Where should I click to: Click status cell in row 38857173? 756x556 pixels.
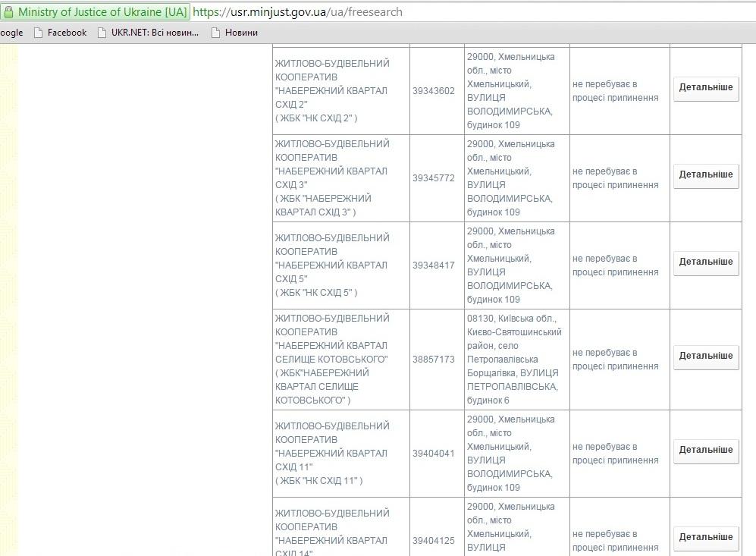(620, 360)
